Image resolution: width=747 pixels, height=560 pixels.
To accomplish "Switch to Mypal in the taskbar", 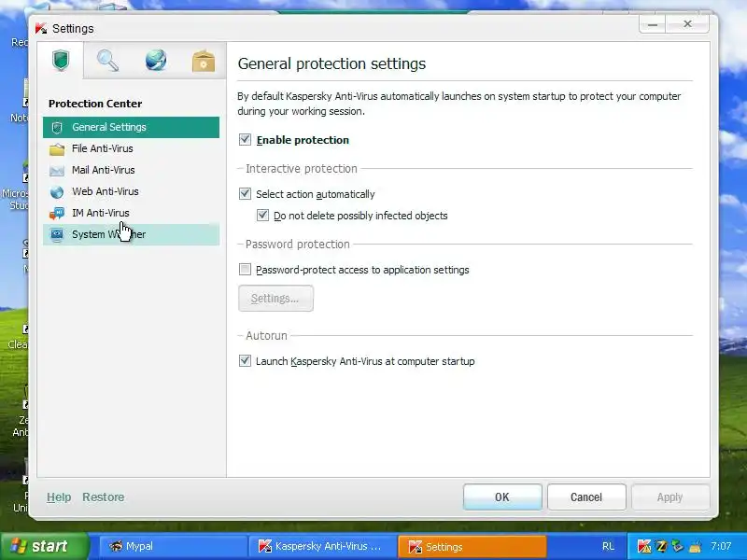I will tap(174, 546).
